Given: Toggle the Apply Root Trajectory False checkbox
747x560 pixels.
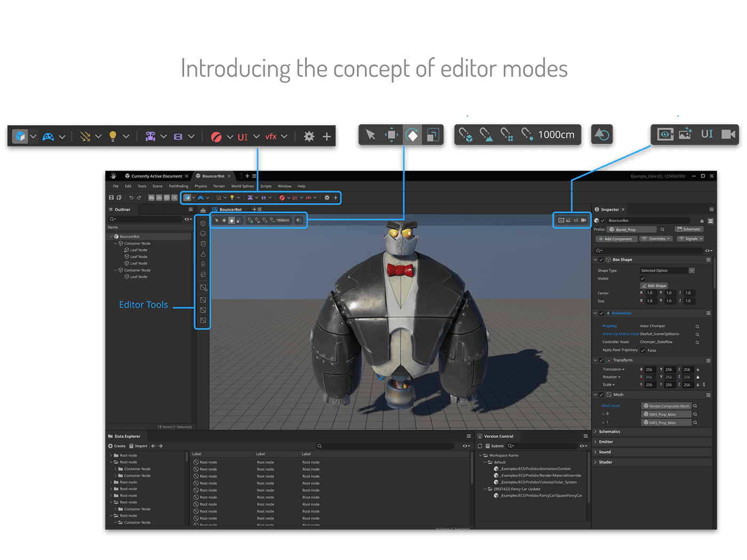Looking at the screenshot, I should coord(643,350).
